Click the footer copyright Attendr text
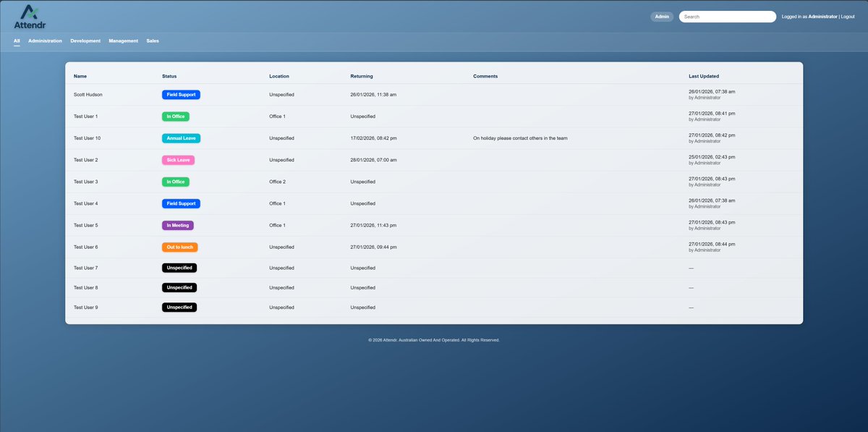Viewport: 868px width, 432px height. pos(434,340)
